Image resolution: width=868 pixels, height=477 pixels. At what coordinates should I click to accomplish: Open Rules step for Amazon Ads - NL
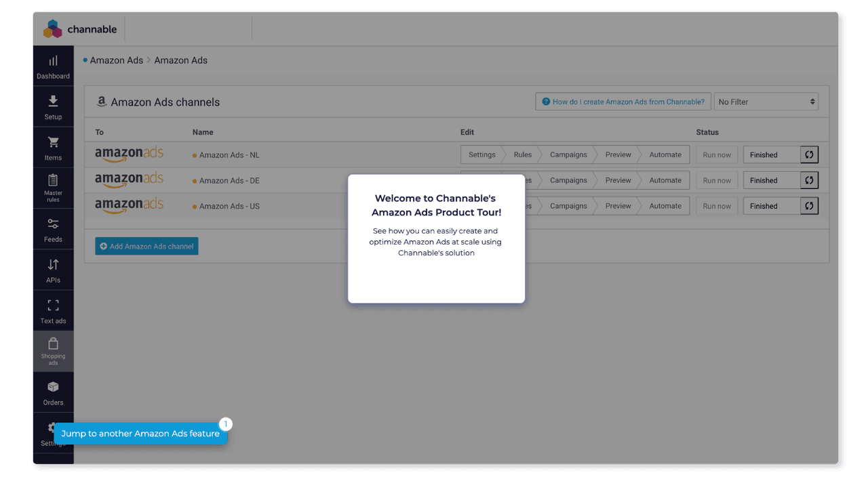click(x=522, y=154)
